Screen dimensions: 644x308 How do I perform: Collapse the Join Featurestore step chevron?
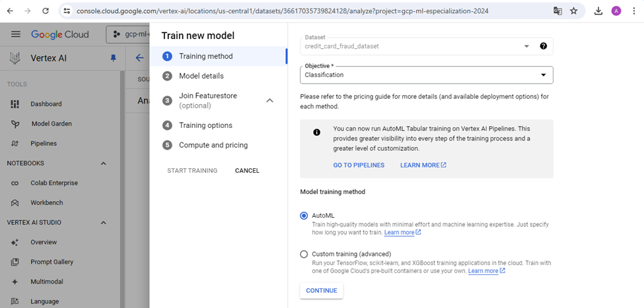click(270, 100)
